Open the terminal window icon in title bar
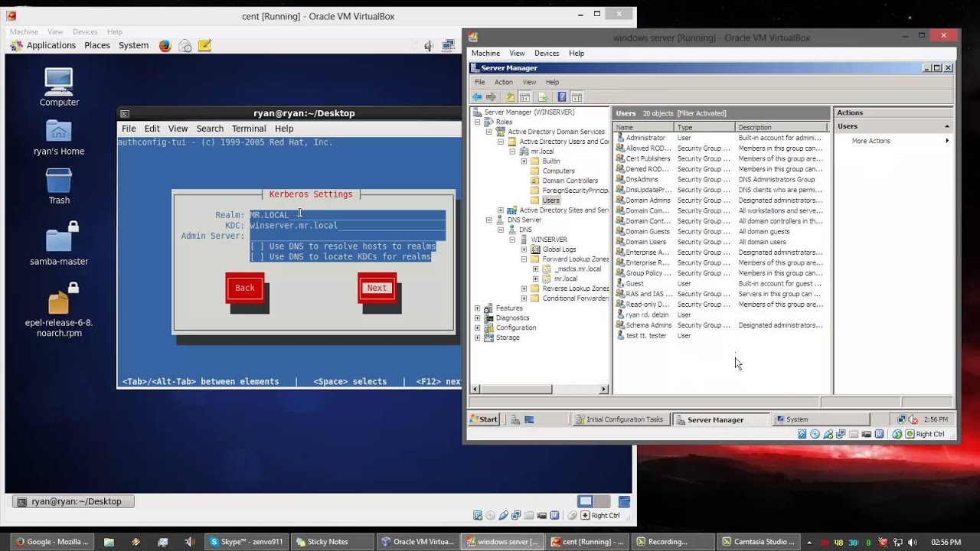Image resolution: width=980 pixels, height=551 pixels. (x=125, y=113)
